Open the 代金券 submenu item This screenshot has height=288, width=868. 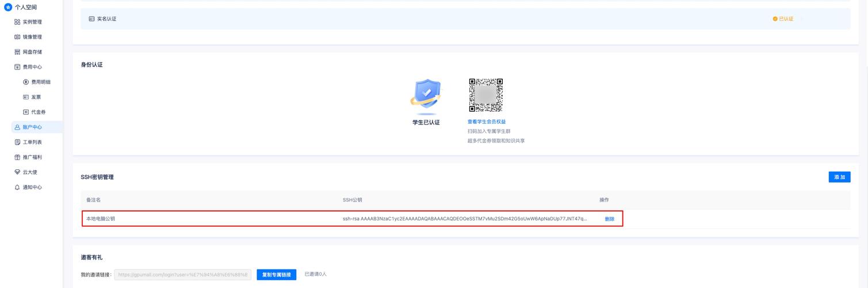(39, 112)
